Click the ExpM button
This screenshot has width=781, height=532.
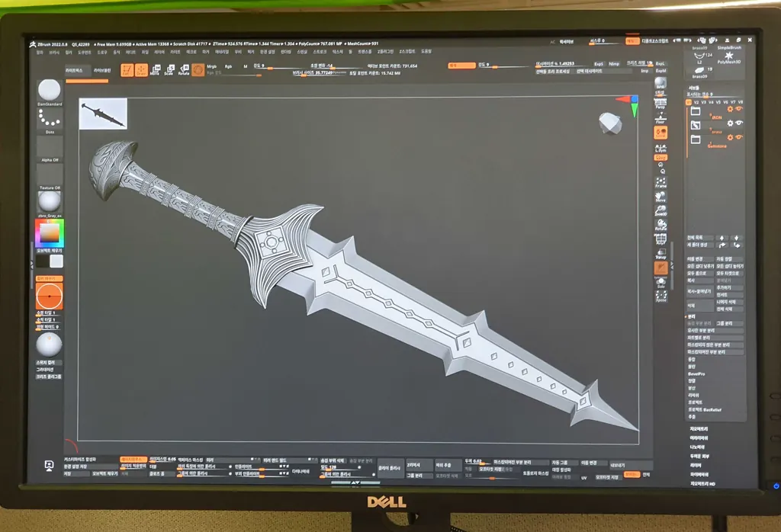click(660, 71)
